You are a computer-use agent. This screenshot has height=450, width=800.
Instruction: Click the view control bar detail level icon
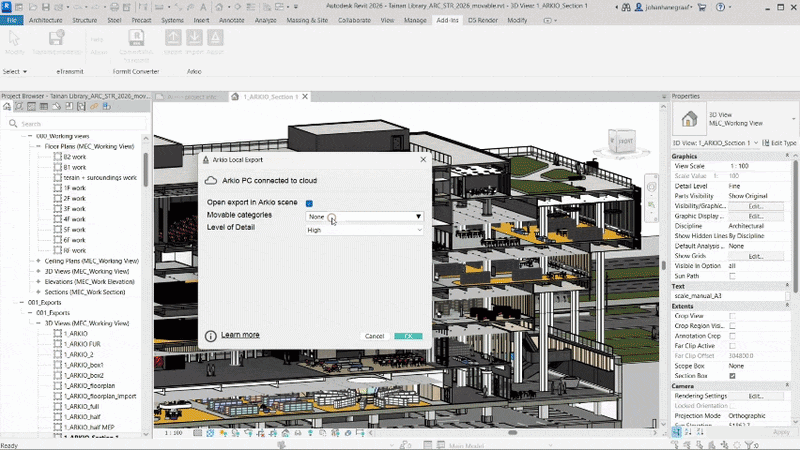pos(197,433)
